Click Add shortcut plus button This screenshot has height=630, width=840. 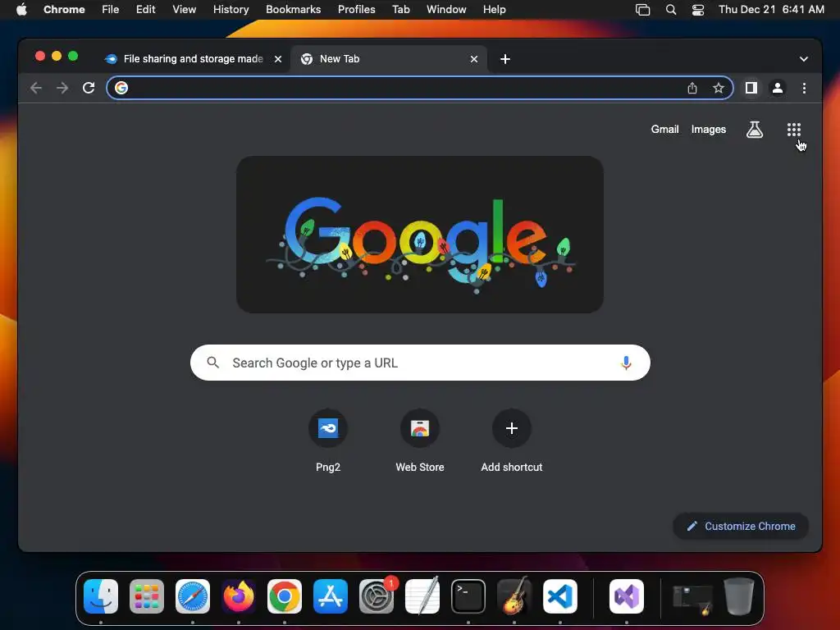512,428
